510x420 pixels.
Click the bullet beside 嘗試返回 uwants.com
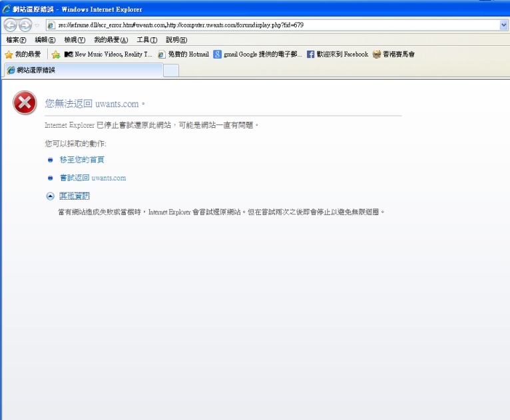point(50,178)
